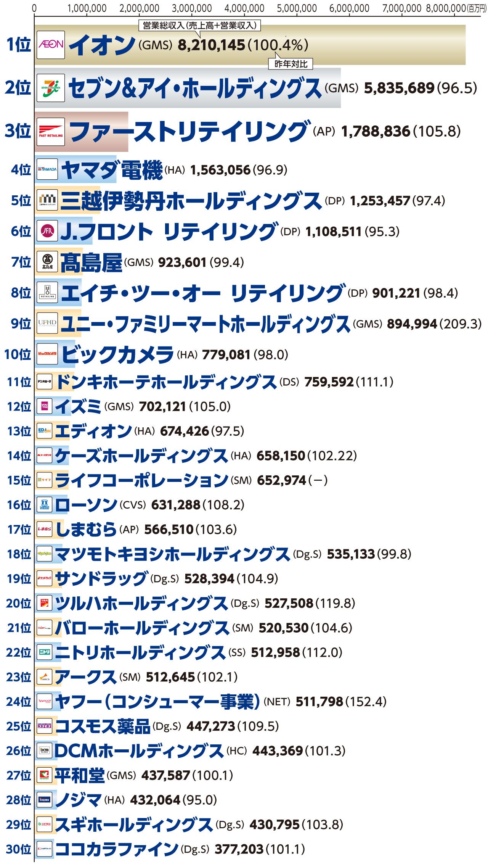Select the Bic Camera red logo
The width and height of the screenshot is (488, 868).
47,354
